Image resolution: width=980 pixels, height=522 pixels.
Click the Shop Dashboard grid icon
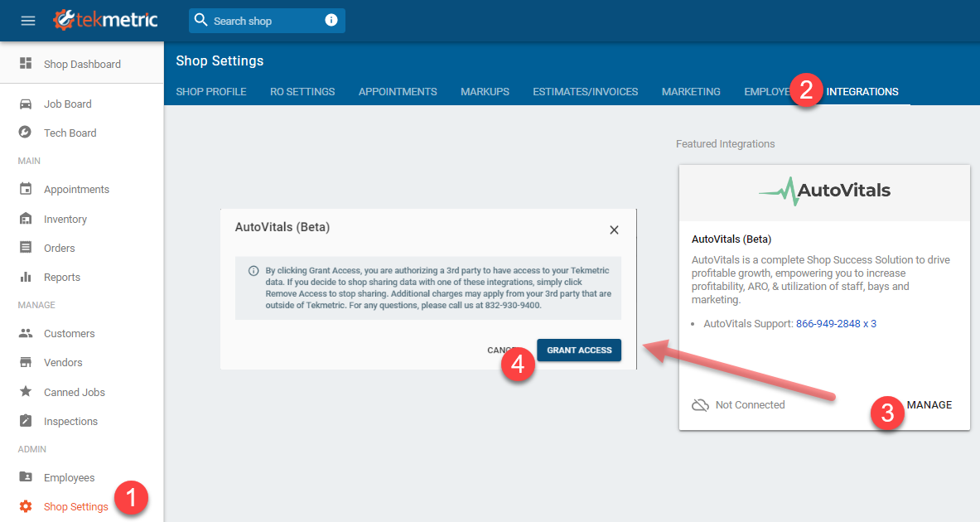pos(26,63)
